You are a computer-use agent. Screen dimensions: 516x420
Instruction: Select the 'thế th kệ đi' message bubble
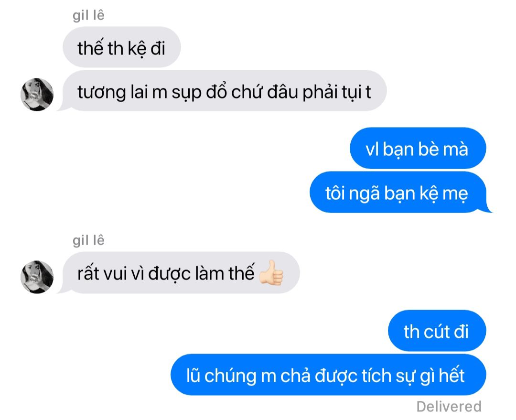(x=122, y=47)
